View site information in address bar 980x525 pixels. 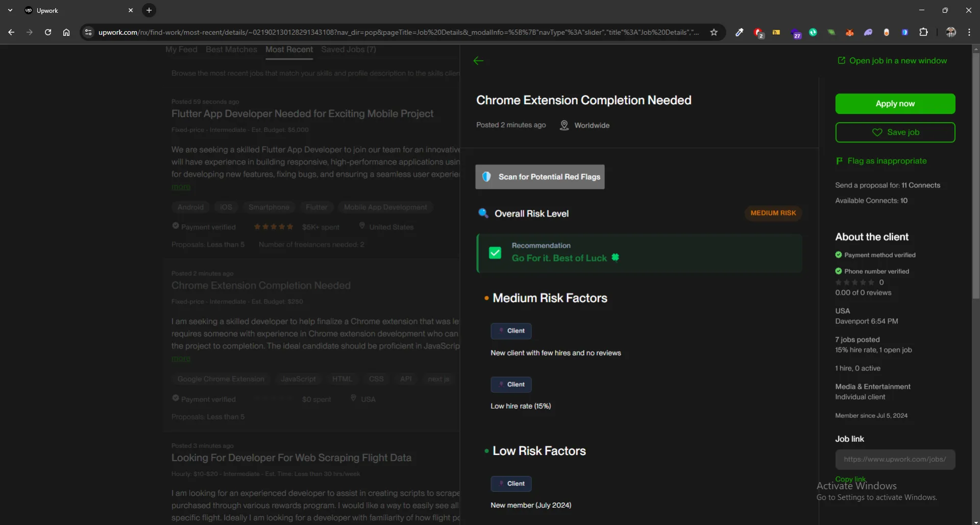[x=88, y=32]
